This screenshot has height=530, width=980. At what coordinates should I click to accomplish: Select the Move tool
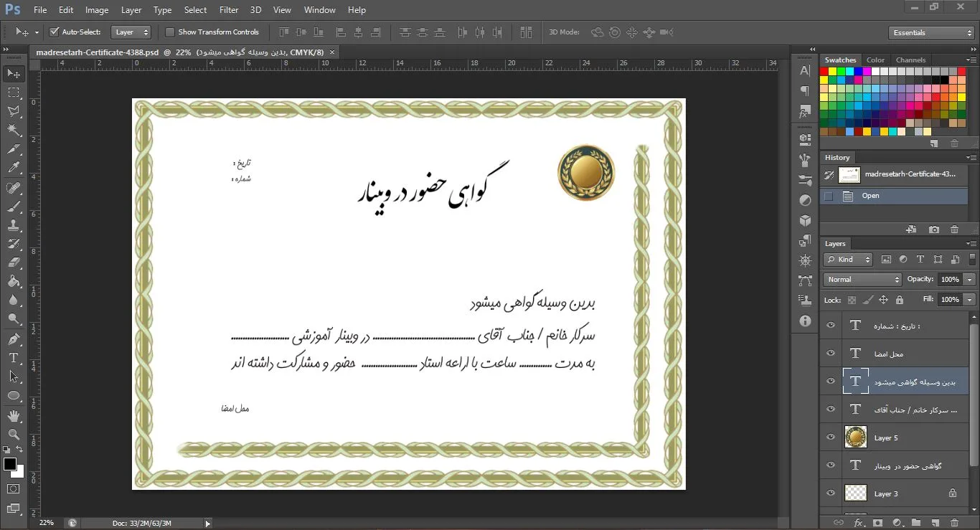coord(14,74)
